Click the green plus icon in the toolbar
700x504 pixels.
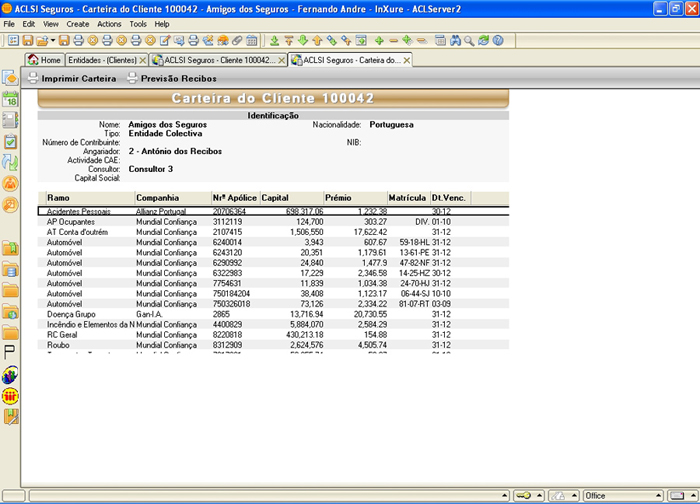coord(379,41)
